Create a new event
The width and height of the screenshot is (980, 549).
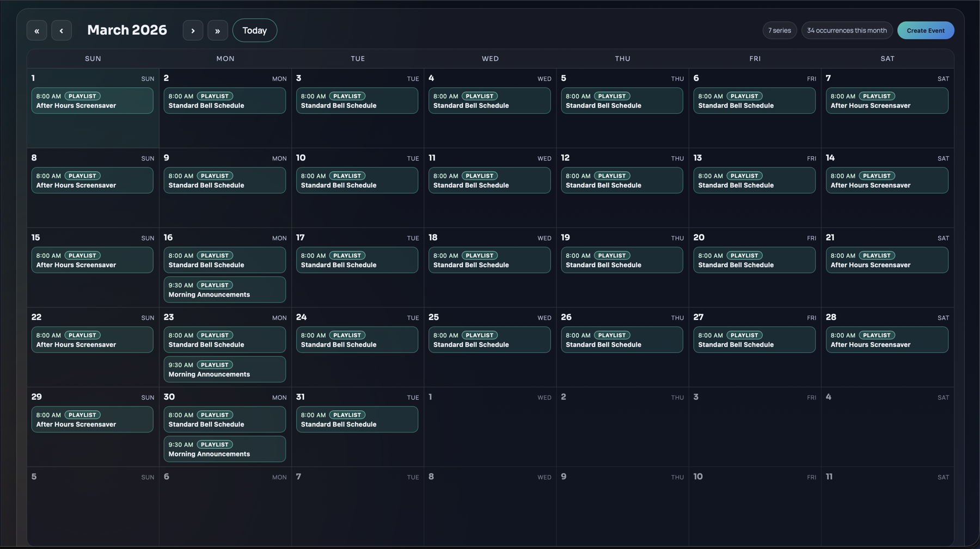pyautogui.click(x=926, y=30)
